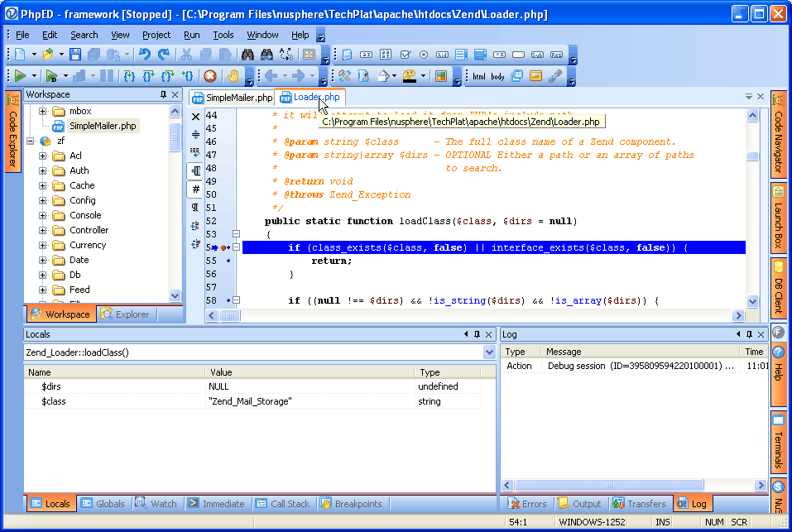
Task: Click the yellow hand icon
Action: (233, 76)
